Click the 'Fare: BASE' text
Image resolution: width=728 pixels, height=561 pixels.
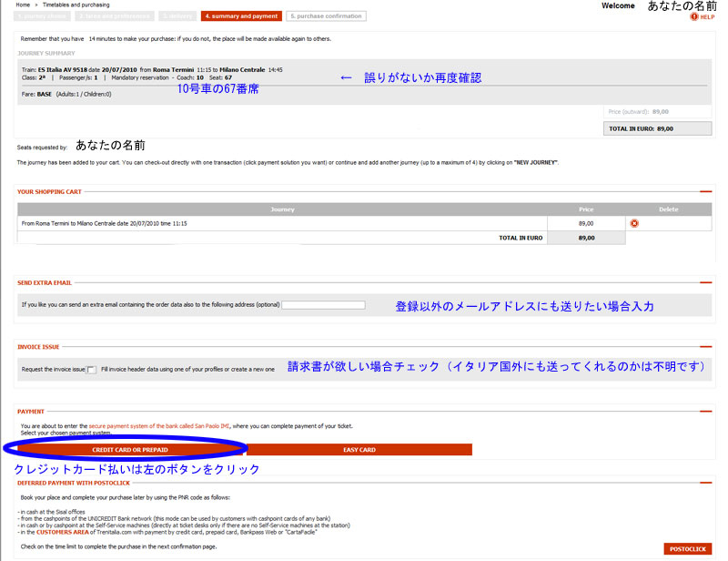point(36,94)
